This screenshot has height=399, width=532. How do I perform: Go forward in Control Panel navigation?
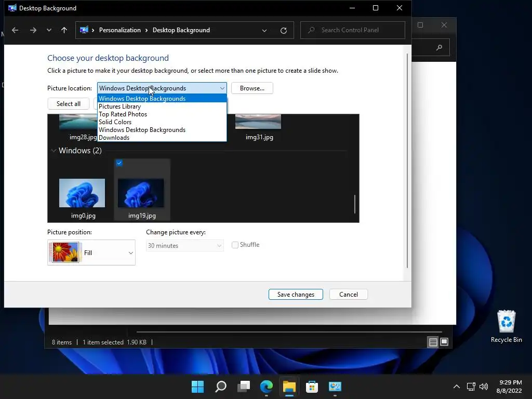point(33,30)
